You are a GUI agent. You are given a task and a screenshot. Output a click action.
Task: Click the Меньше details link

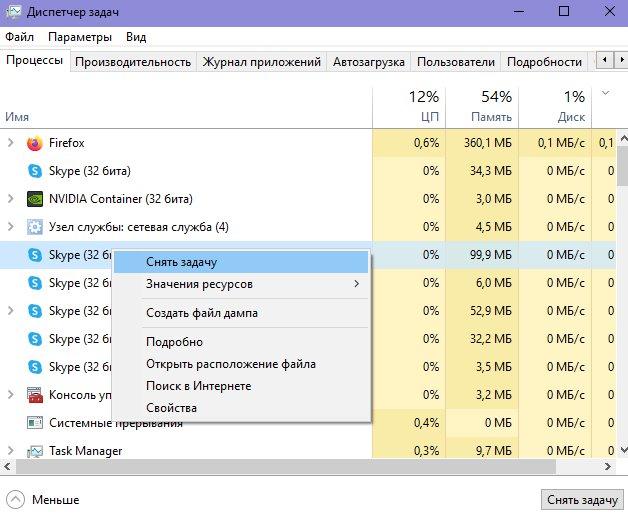click(x=56, y=500)
